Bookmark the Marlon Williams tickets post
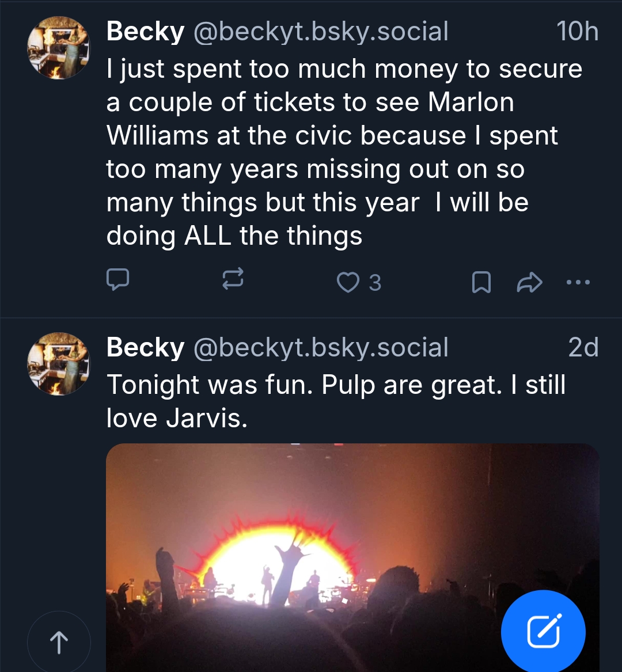Viewport: 622px width, 672px height. click(x=481, y=282)
